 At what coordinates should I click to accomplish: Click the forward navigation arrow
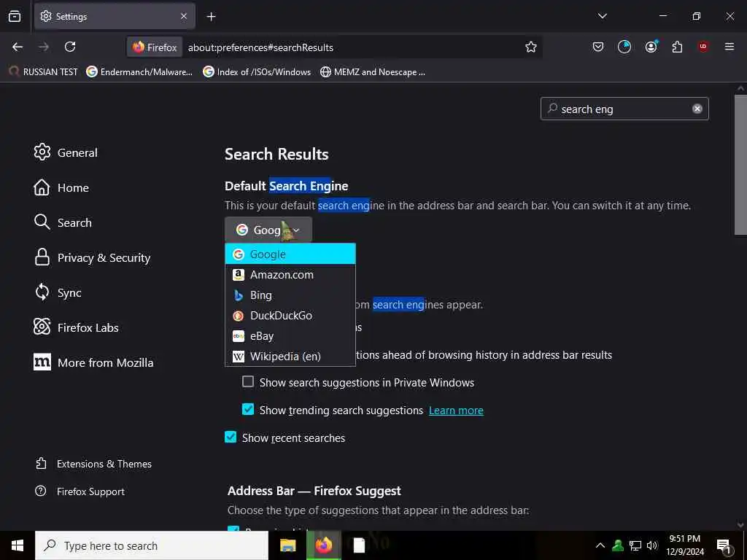[x=44, y=47]
